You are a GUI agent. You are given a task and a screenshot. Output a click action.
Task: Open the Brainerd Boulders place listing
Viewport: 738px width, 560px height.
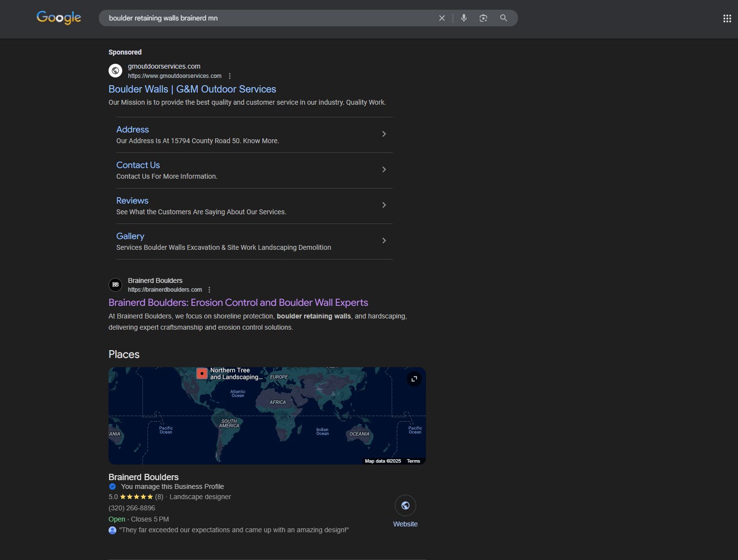click(x=144, y=477)
